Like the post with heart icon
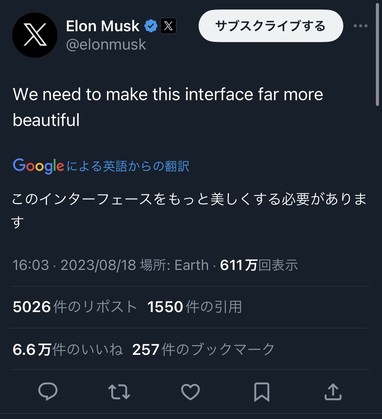The height and width of the screenshot is (419, 382). click(190, 392)
